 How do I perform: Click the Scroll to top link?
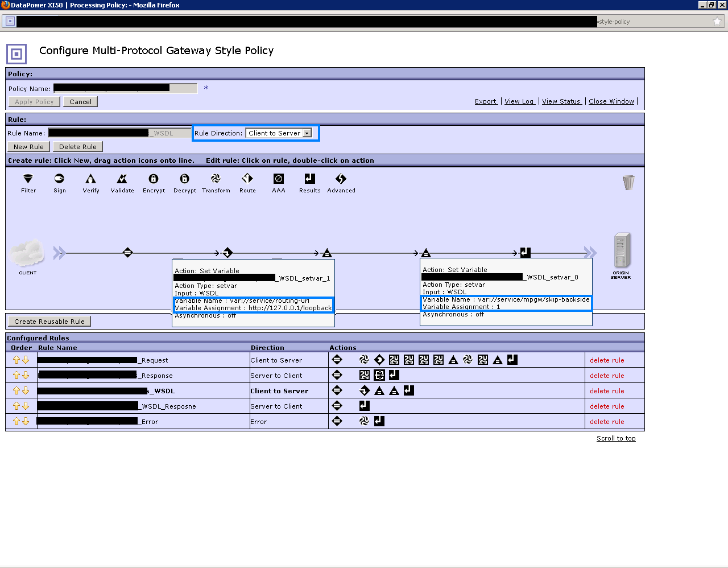(x=616, y=438)
